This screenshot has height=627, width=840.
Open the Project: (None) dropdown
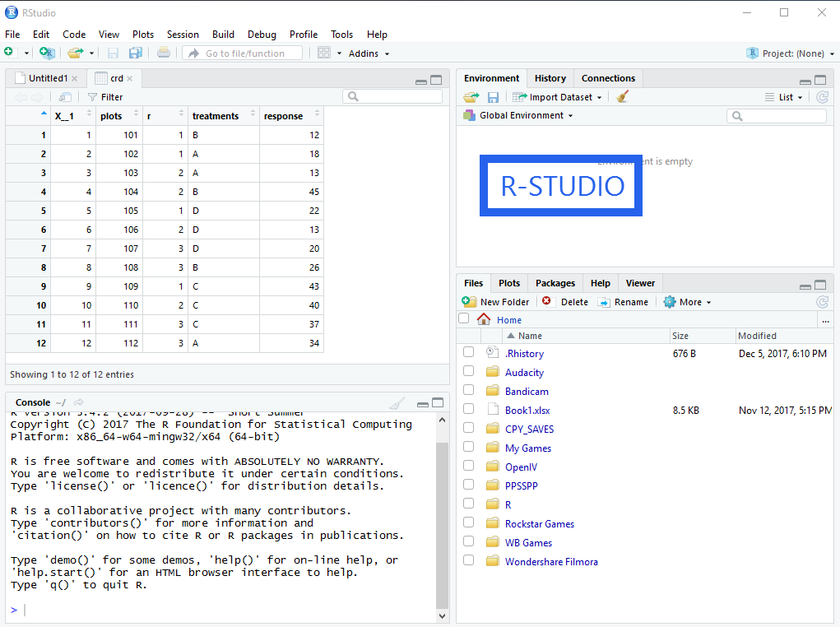[x=791, y=53]
